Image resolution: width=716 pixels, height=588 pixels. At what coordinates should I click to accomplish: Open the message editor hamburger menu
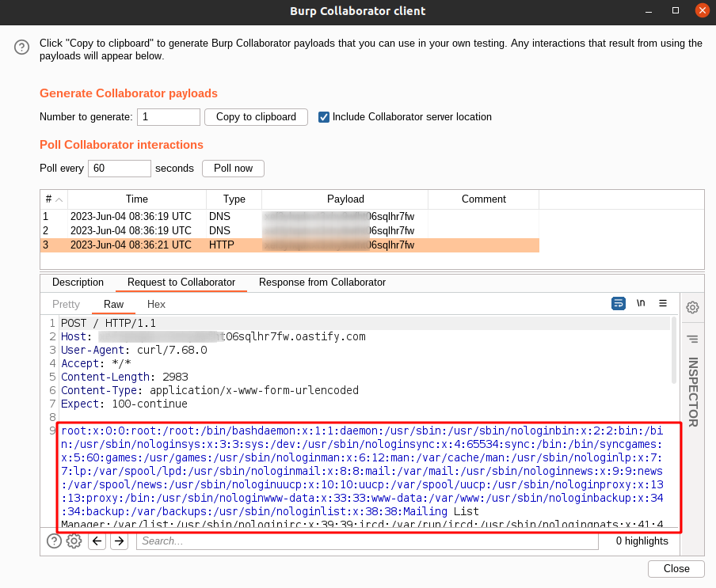point(663,303)
